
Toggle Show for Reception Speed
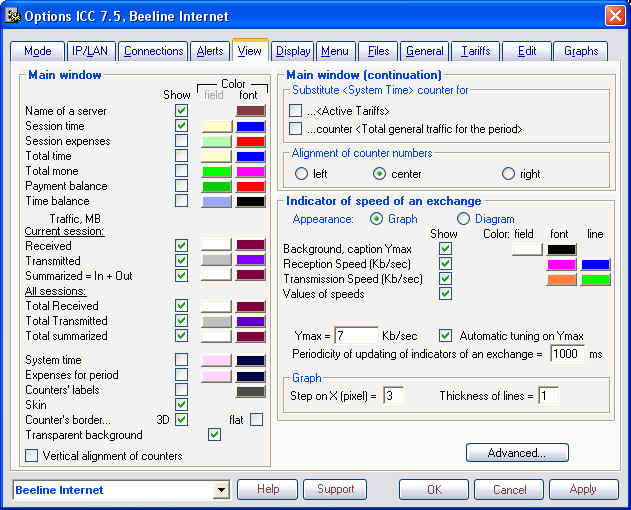tap(445, 264)
